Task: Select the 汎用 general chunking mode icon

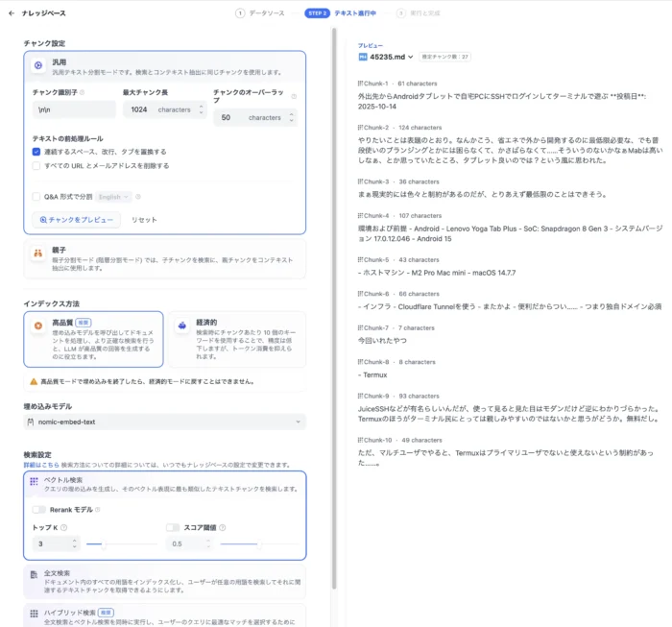Action: (38, 64)
